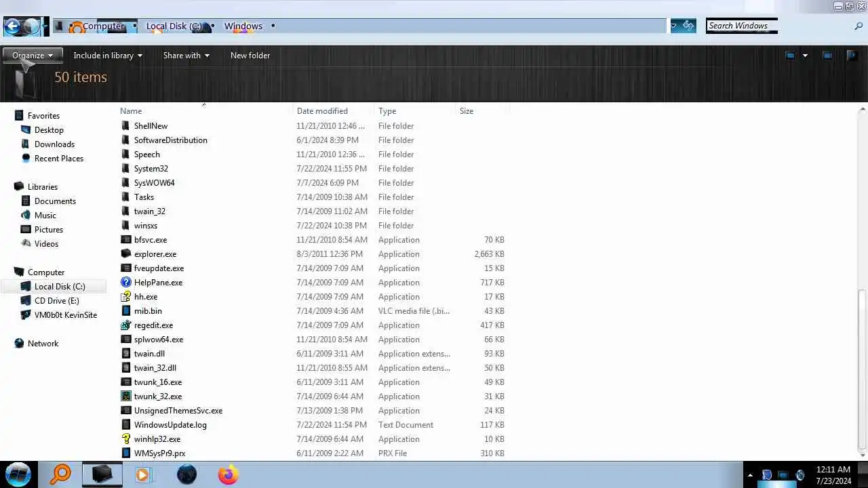Expand the Computer breadcrumb arrow

click(x=135, y=26)
